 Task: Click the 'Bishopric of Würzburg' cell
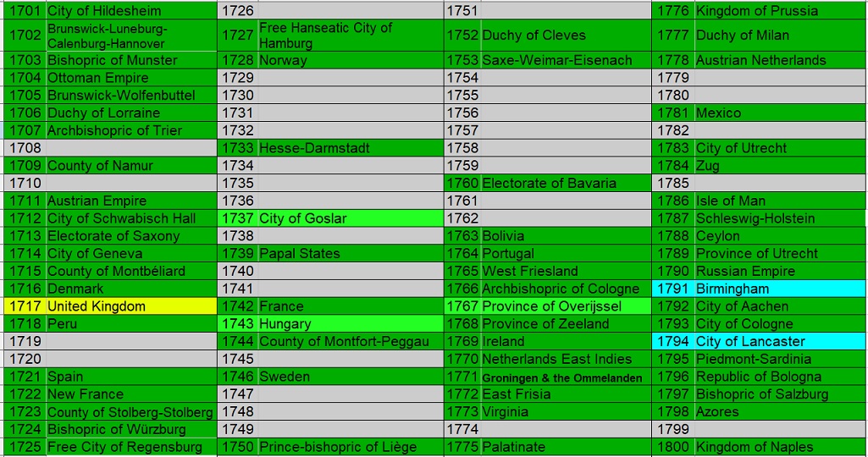131,429
